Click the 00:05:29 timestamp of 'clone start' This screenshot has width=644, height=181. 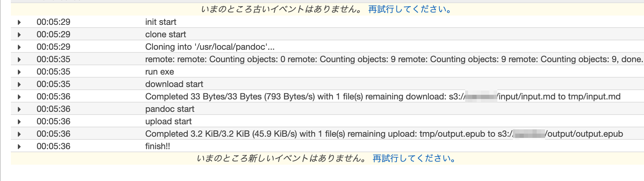[54, 35]
